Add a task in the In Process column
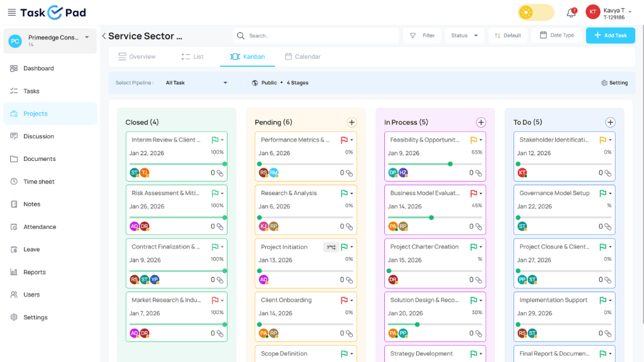The image size is (644, 362). click(x=481, y=123)
